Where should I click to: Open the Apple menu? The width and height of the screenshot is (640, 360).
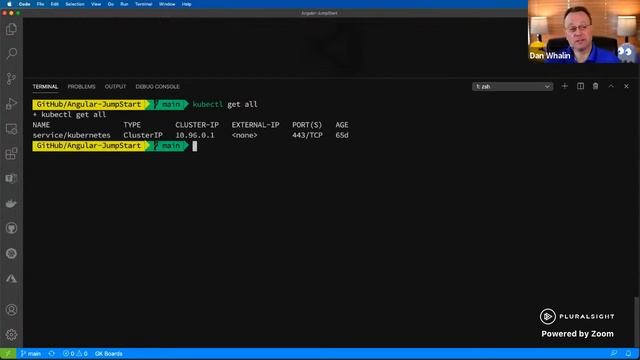9,4
